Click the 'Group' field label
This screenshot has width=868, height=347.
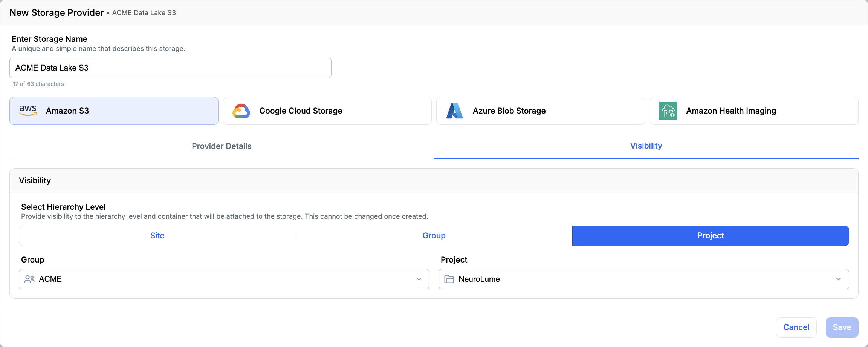click(33, 260)
